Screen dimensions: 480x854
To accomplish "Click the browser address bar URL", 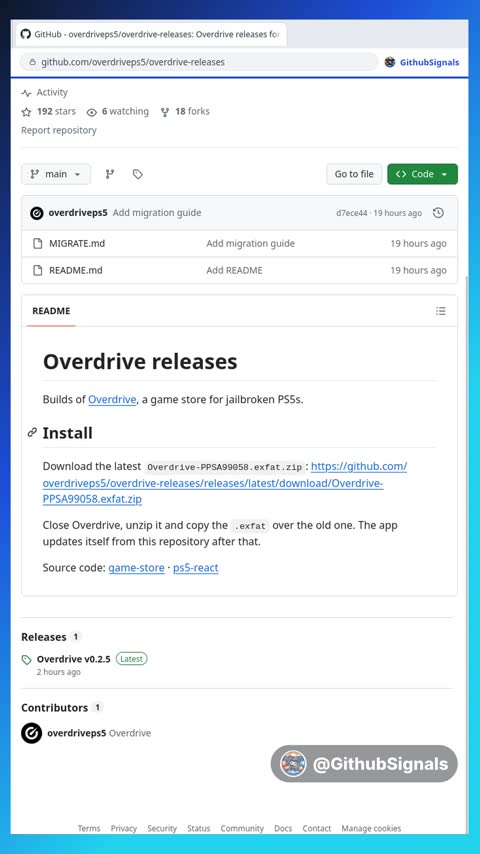I will click(133, 62).
